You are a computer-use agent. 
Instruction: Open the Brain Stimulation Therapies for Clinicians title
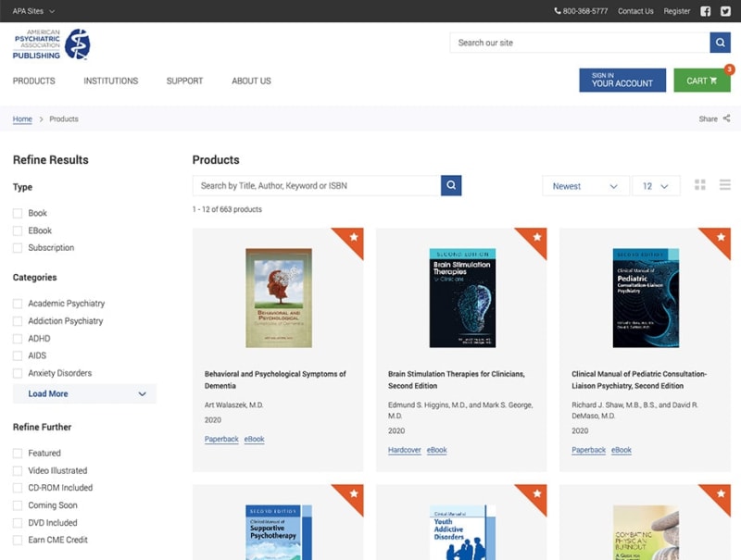[x=457, y=380]
